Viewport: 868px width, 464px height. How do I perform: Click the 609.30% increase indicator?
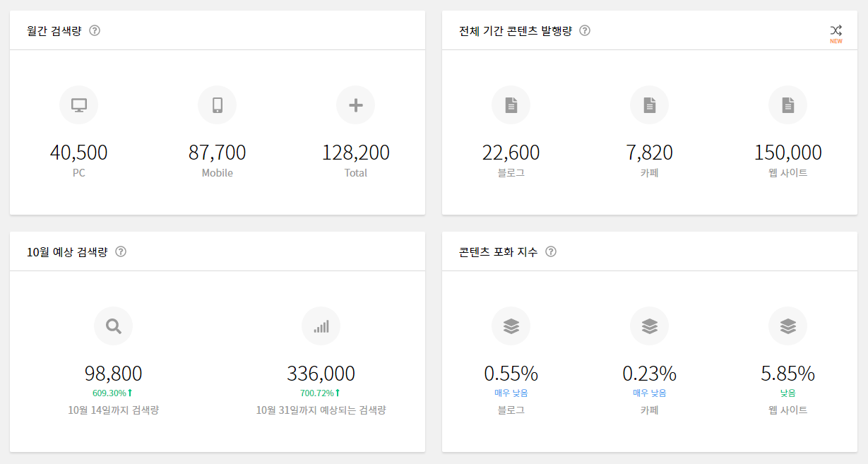coord(113,393)
